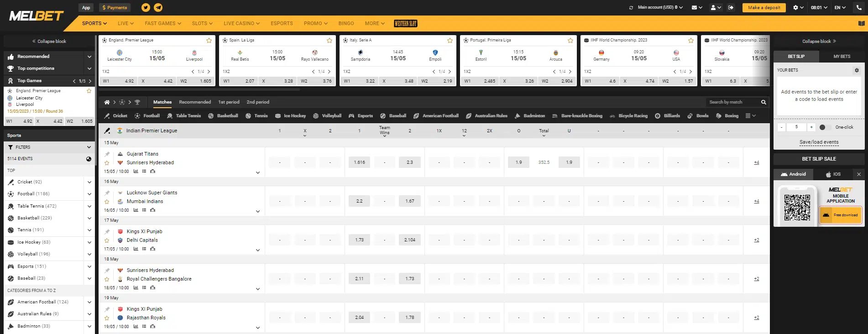Expand Cricket (92) in sidebar
Screen dimensions: 868x334
(x=89, y=182)
